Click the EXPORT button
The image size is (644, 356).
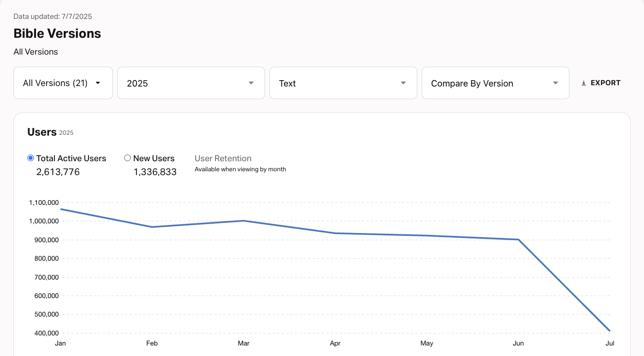pyautogui.click(x=601, y=83)
